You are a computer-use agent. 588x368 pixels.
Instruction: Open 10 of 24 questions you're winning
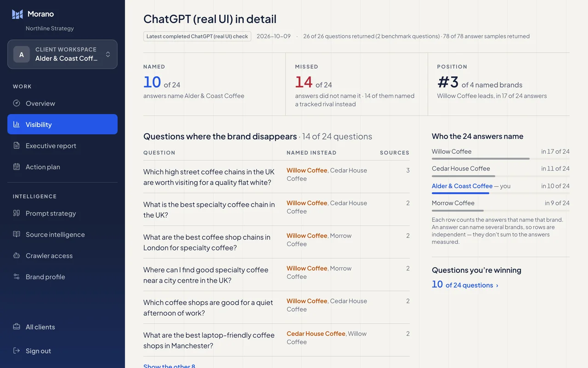point(465,285)
